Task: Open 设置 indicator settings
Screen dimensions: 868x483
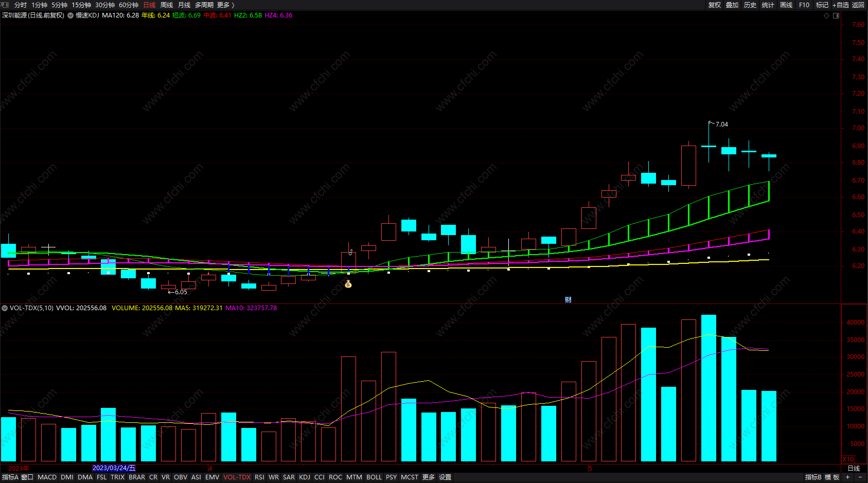Action: pos(445,477)
